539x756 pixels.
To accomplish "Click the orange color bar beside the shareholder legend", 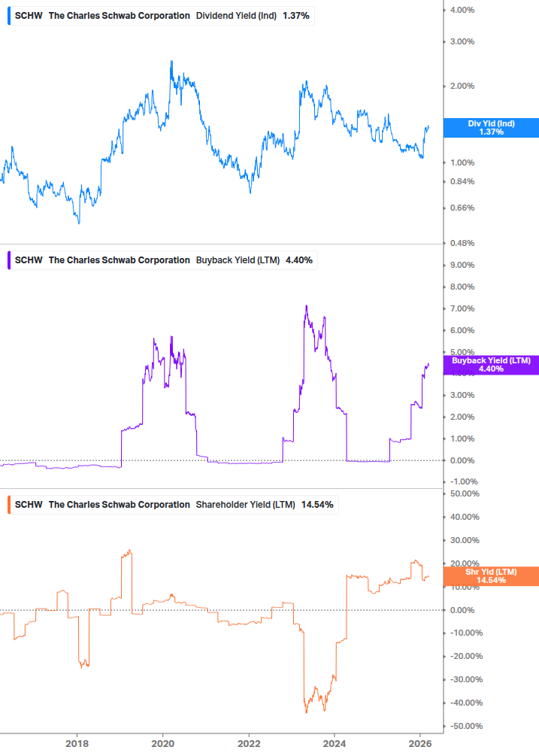I will (x=9, y=505).
